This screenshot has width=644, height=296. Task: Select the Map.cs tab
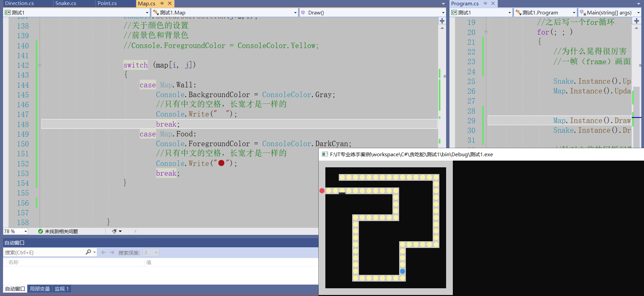(x=147, y=4)
